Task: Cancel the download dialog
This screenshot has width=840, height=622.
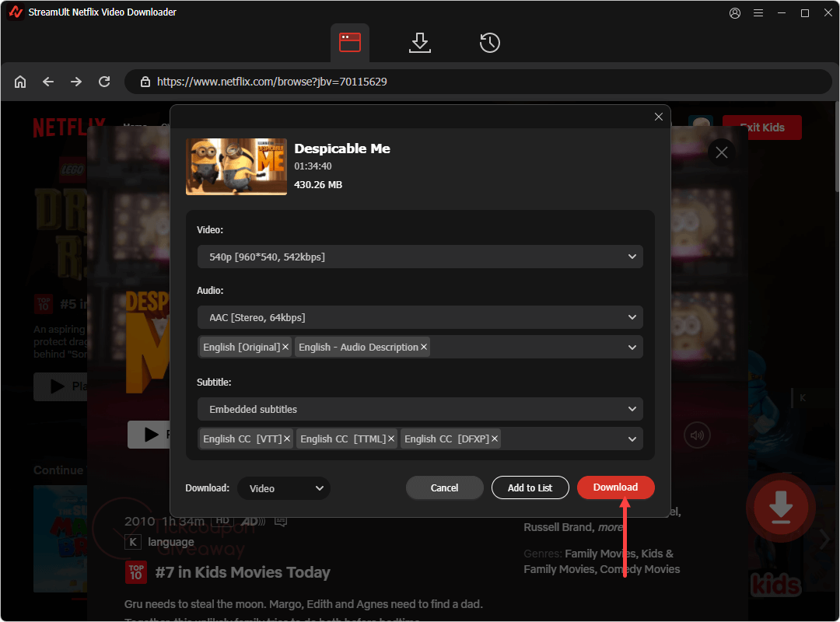Action: tap(445, 487)
